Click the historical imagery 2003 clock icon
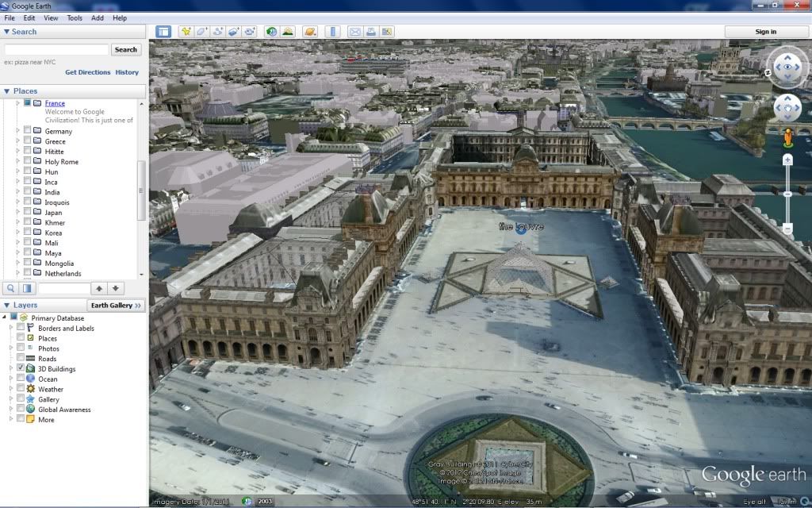Viewport: 812px width, 508px height. [x=247, y=502]
